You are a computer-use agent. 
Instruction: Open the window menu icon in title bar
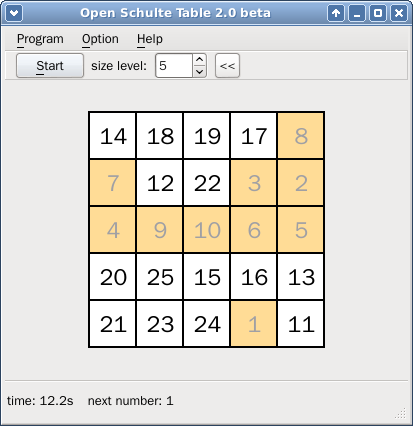coord(14,13)
